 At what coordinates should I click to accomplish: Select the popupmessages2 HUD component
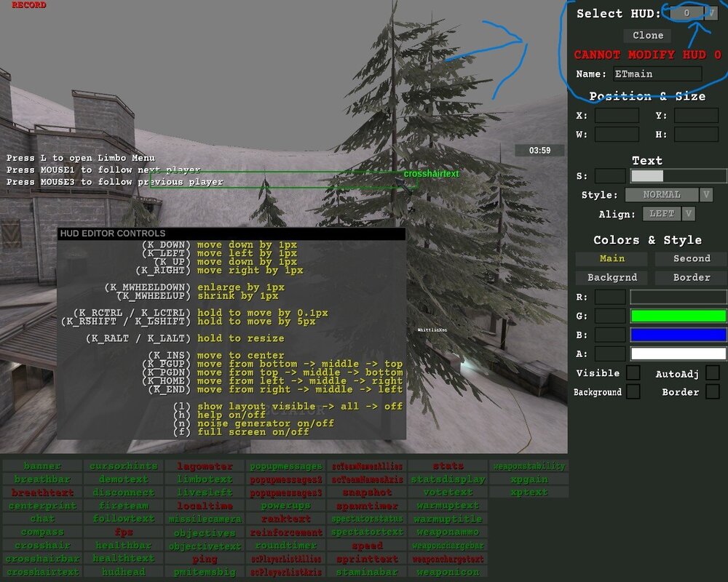click(286, 479)
